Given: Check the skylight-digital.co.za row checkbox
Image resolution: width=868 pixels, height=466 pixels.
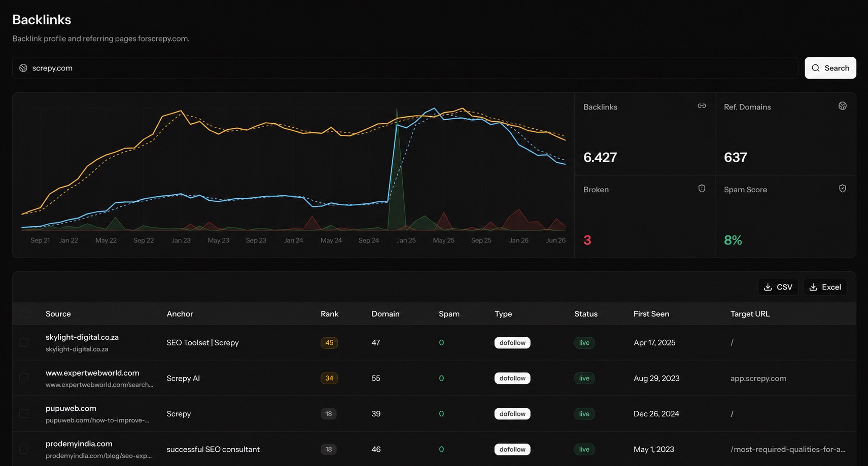Looking at the screenshot, I should click(24, 342).
